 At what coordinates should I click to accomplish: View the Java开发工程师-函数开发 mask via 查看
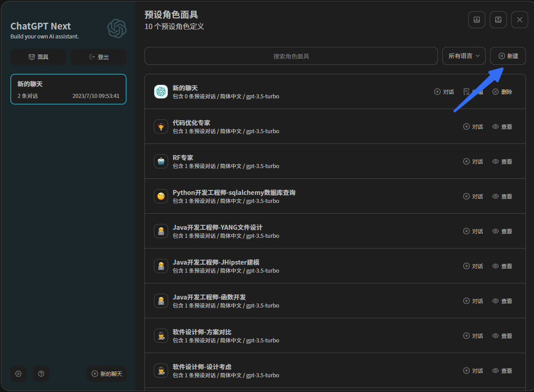[502, 301]
